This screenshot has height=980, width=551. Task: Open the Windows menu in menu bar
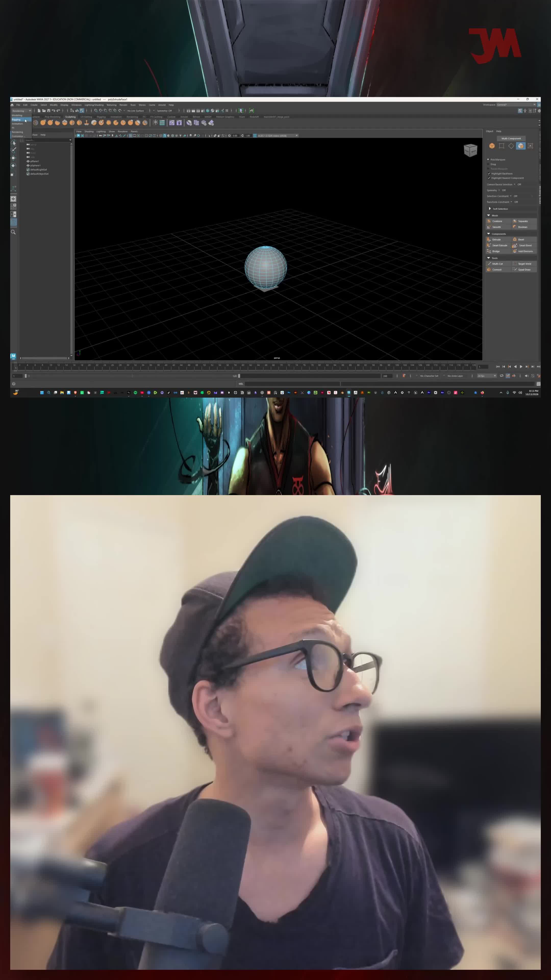pyautogui.click(x=77, y=105)
